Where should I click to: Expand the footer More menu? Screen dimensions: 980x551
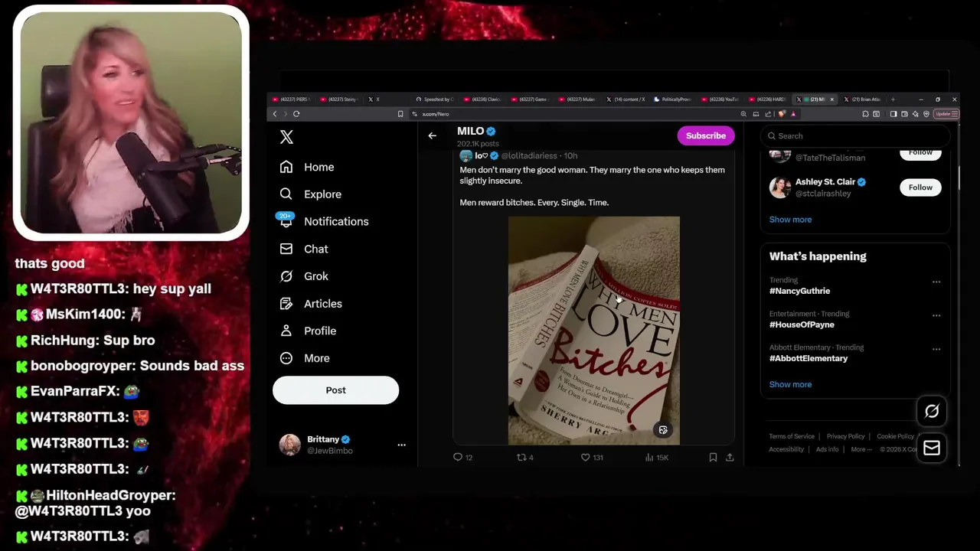pyautogui.click(x=861, y=449)
